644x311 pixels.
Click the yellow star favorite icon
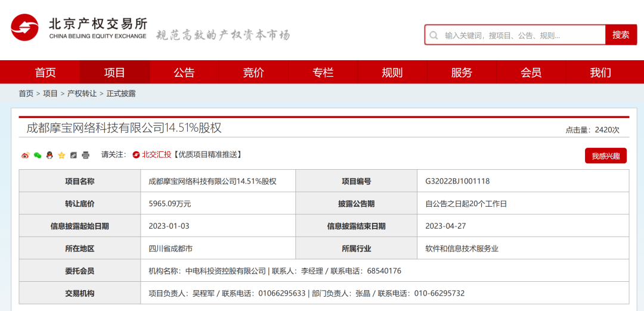[61, 155]
